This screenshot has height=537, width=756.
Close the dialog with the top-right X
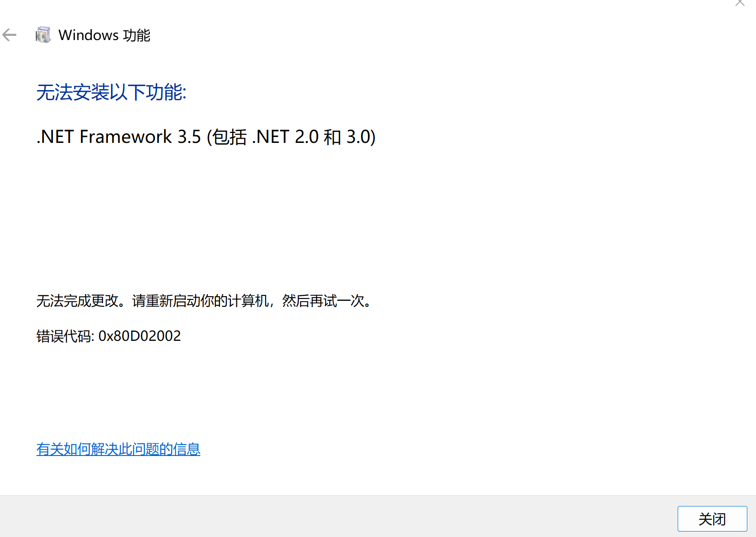(x=740, y=3)
